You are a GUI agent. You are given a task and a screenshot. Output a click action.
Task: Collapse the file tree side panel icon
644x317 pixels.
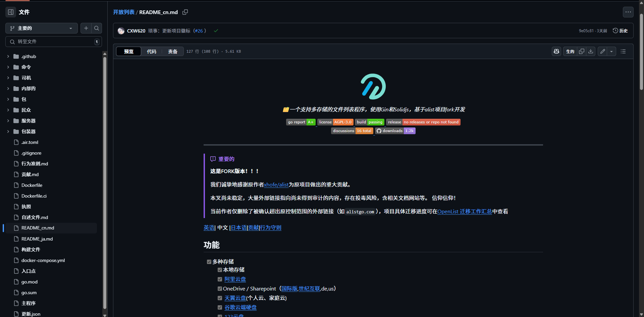click(11, 12)
